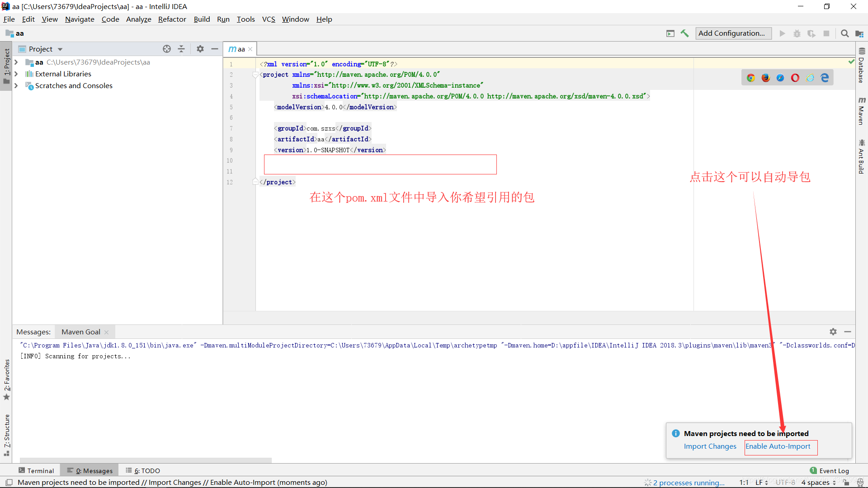Close the Maven Goal tab
This screenshot has height=488, width=868.
106,332
